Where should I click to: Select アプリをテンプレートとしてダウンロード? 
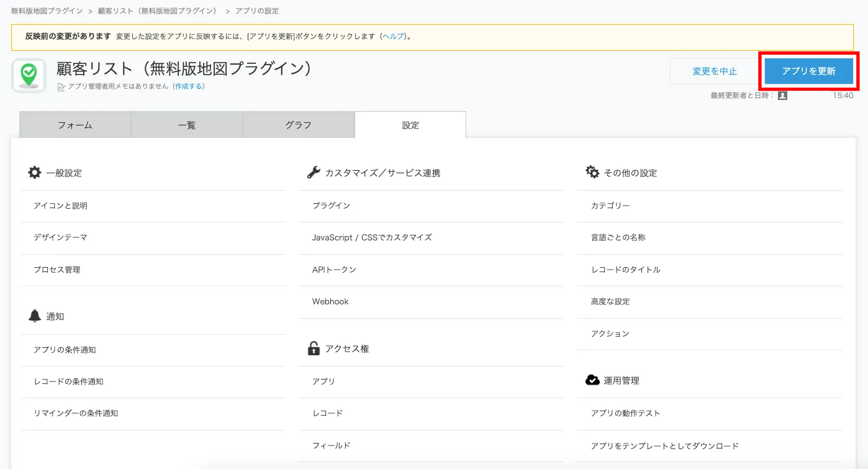coord(664,445)
